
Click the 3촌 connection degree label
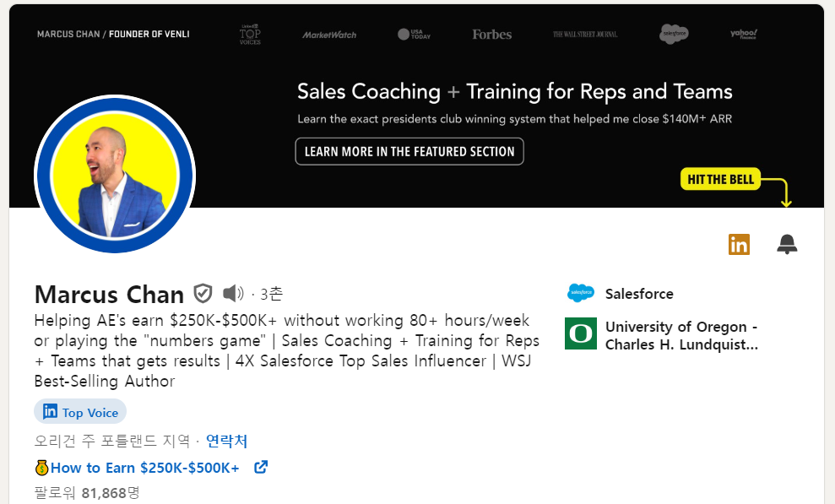[x=272, y=293]
